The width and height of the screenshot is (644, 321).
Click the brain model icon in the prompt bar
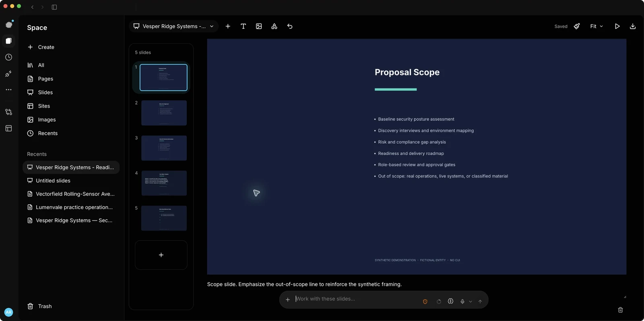click(450, 301)
